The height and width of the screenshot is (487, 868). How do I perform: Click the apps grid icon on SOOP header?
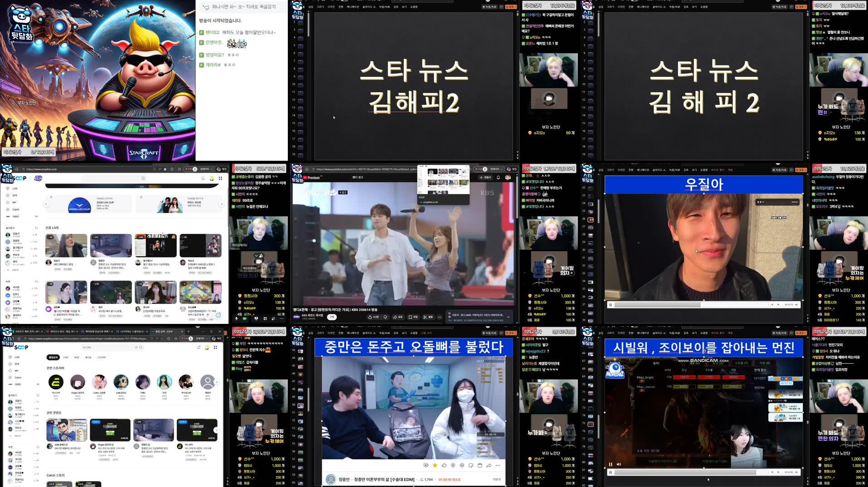click(221, 178)
